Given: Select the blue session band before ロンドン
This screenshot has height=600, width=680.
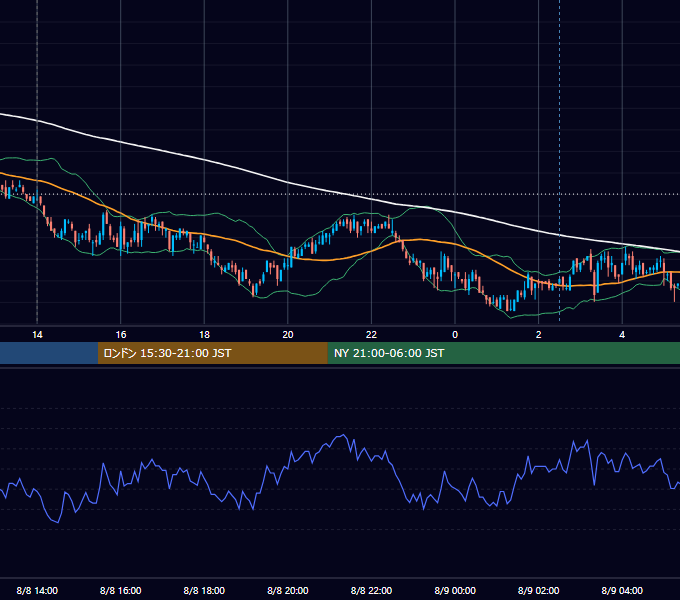Looking at the screenshot, I should 49,353.
